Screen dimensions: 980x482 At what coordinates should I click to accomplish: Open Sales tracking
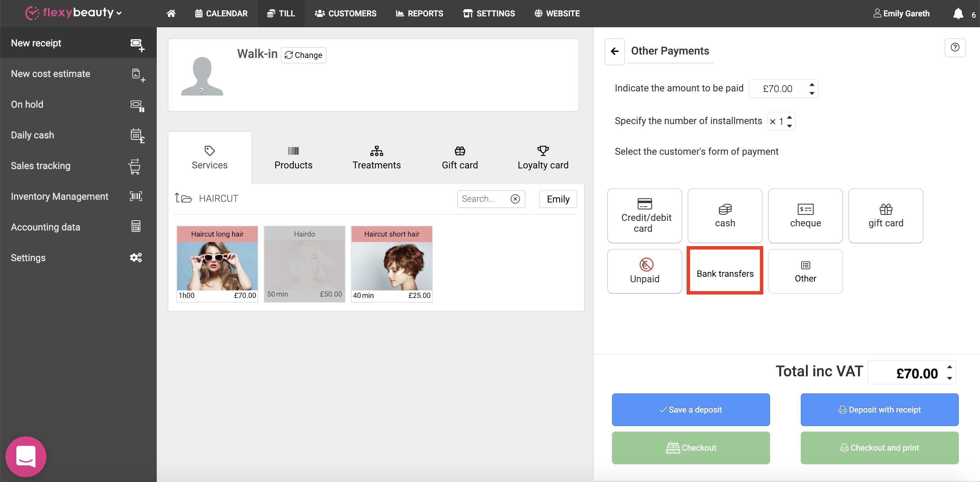[78, 166]
